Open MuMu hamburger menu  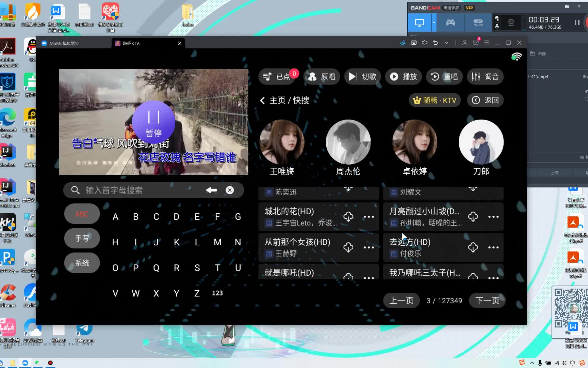[x=487, y=43]
